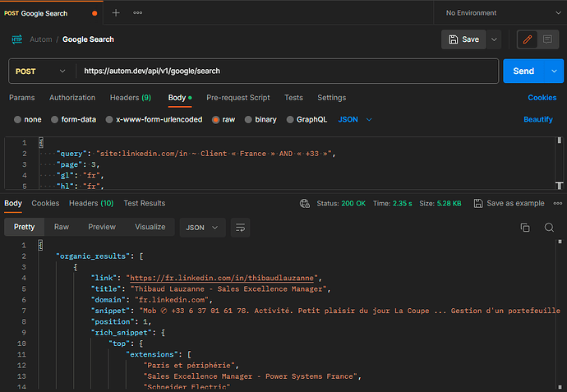
Task: Open the response Headers (10) tab
Action: click(x=91, y=203)
